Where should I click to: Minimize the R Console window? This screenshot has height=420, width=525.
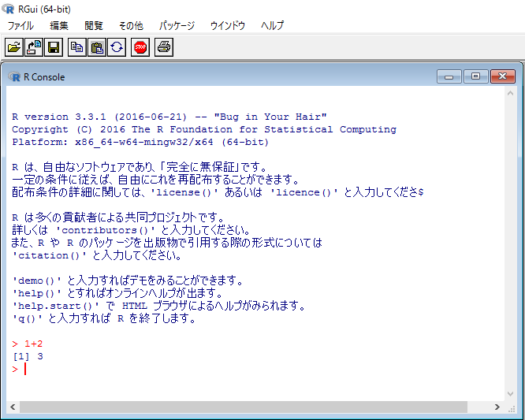[449, 76]
